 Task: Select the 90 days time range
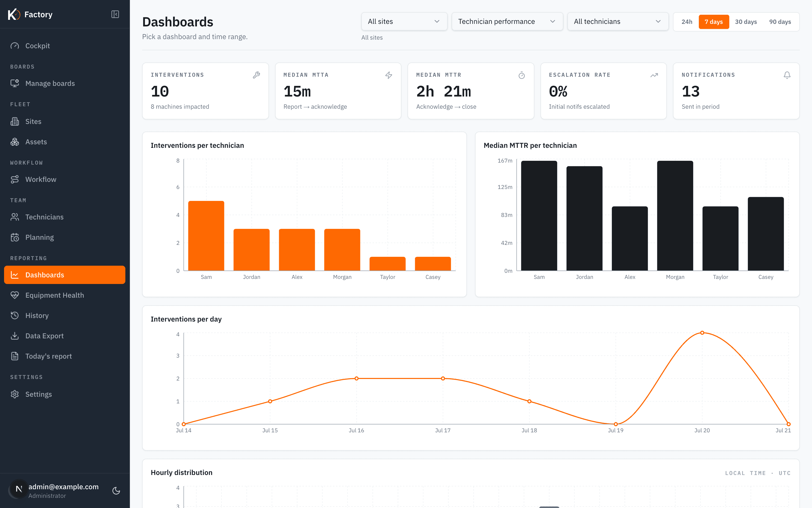[x=780, y=22]
